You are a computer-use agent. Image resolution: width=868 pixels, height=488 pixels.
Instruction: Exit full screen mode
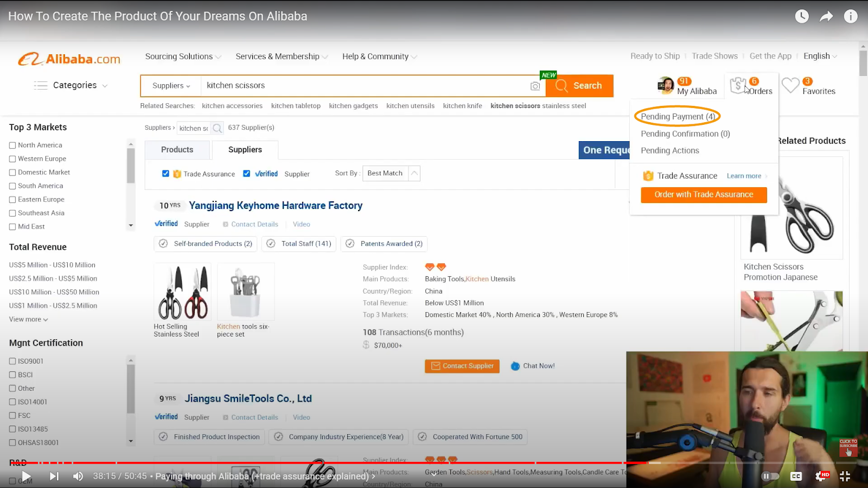click(845, 476)
